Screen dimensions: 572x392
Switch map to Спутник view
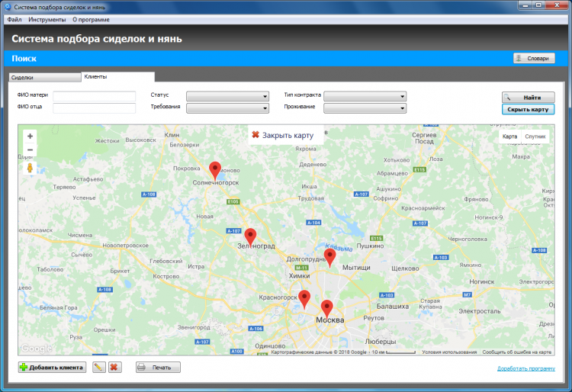click(x=535, y=137)
